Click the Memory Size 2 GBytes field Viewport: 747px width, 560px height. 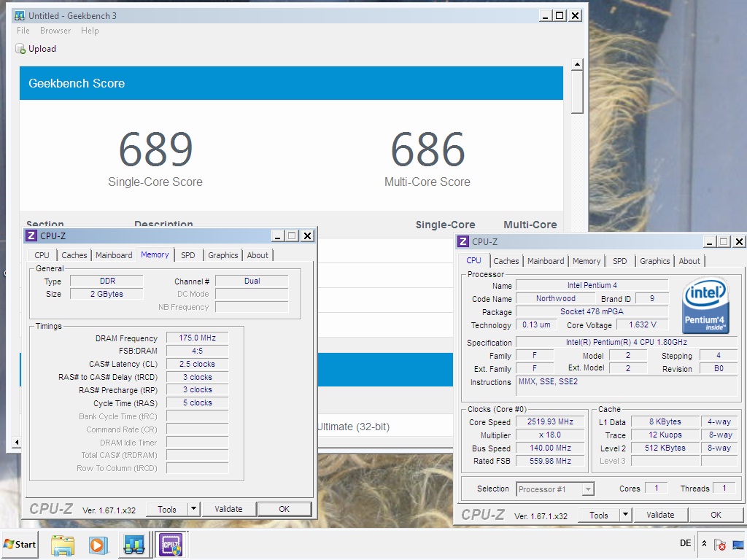tap(107, 295)
